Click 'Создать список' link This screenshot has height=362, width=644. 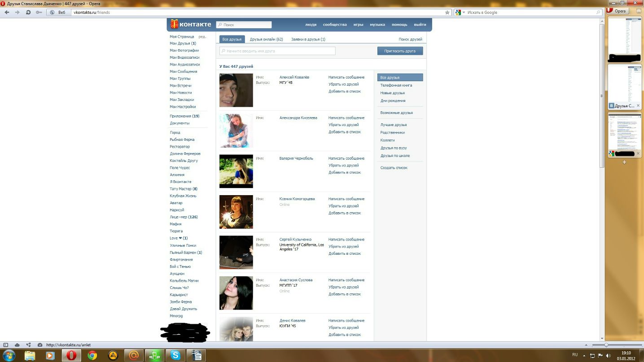394,168
